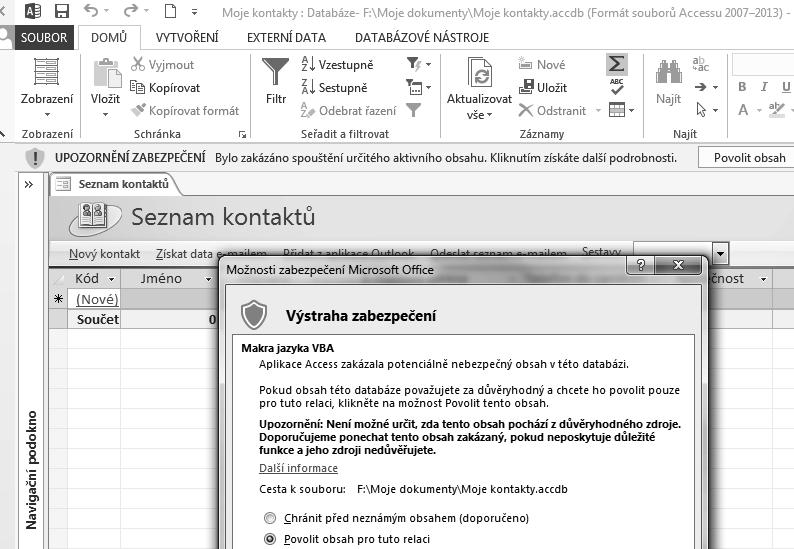Viewport: 794px width, 549px height.
Task: Click the Vložit paste icon
Action: [x=106, y=72]
